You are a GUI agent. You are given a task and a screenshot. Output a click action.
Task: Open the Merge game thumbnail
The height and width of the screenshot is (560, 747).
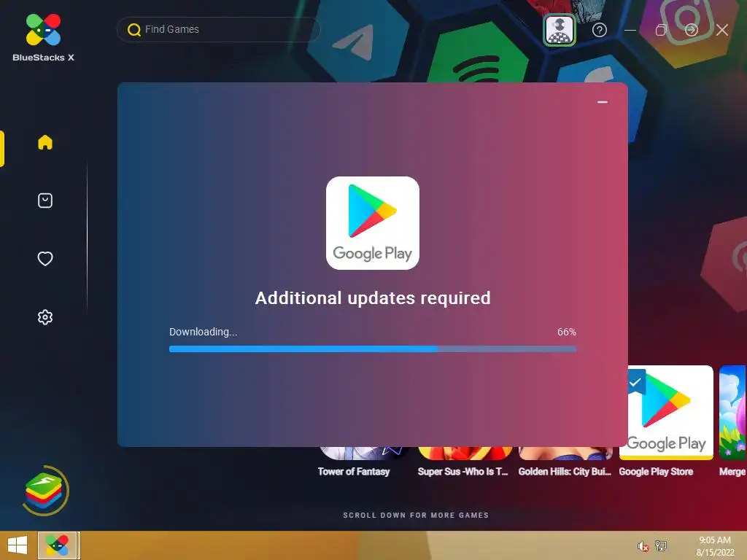(732, 413)
